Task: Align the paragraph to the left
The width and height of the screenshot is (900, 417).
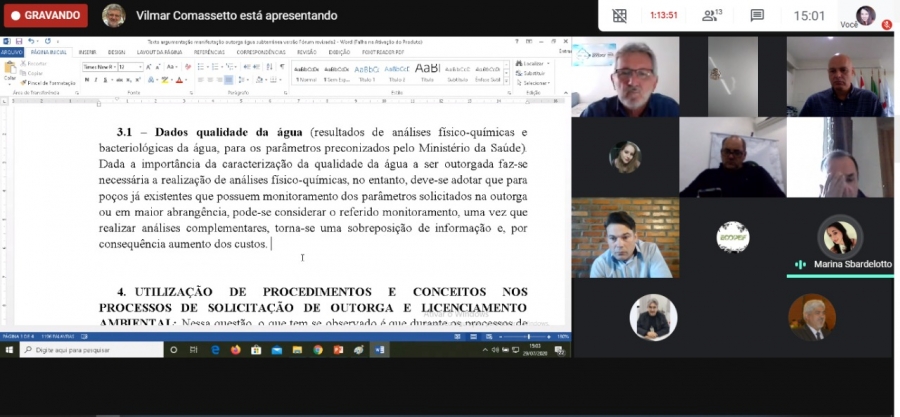Action: pos(201,80)
